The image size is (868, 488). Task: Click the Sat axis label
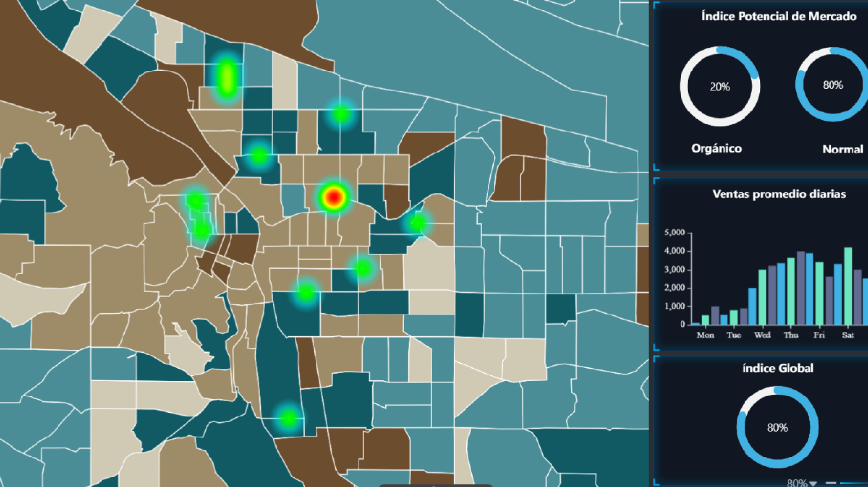[848, 335]
